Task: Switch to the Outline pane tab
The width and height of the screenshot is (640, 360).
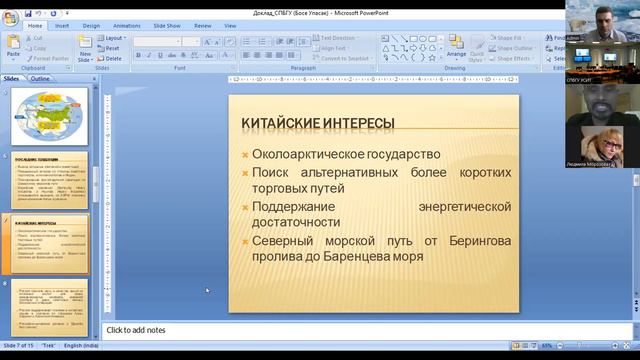Action: (x=40, y=78)
